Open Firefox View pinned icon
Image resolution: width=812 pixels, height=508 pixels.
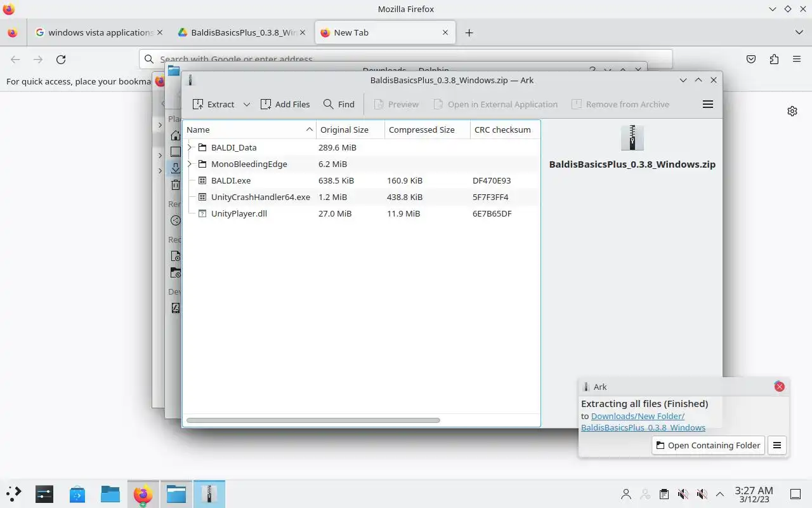(x=12, y=32)
